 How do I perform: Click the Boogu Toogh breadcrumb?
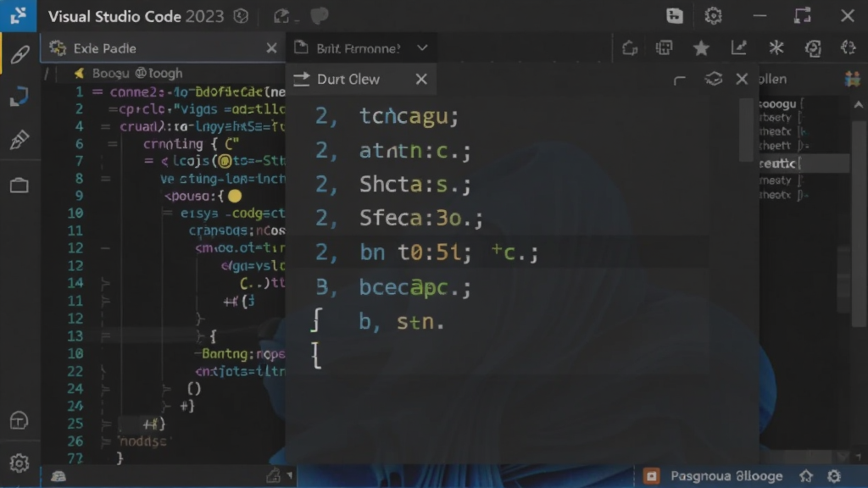tap(137, 73)
